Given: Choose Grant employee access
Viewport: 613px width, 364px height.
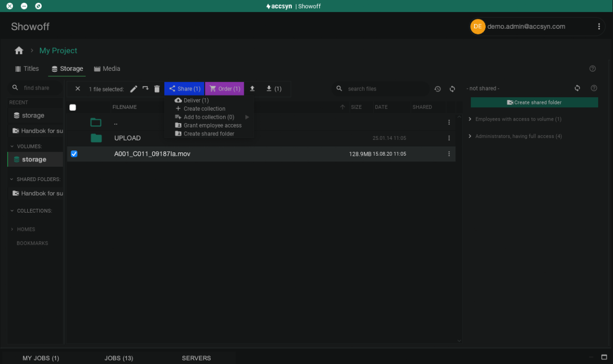Looking at the screenshot, I should (x=209, y=125).
